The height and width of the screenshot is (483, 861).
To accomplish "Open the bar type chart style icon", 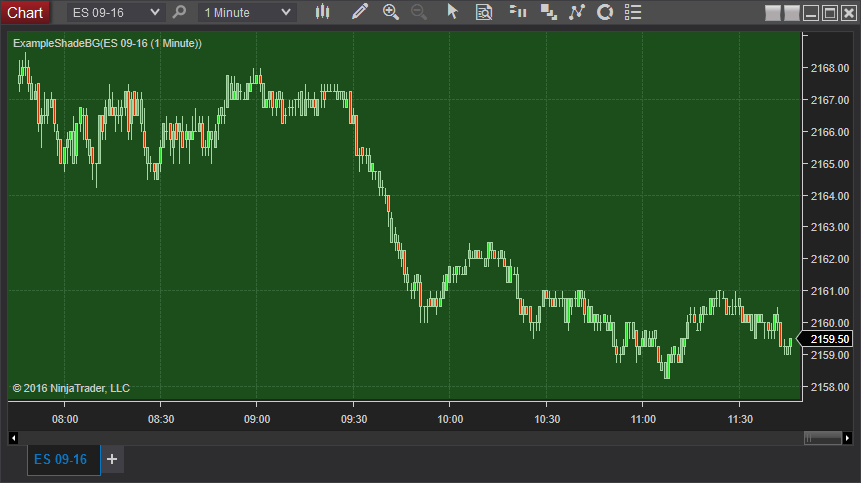I will pos(323,12).
